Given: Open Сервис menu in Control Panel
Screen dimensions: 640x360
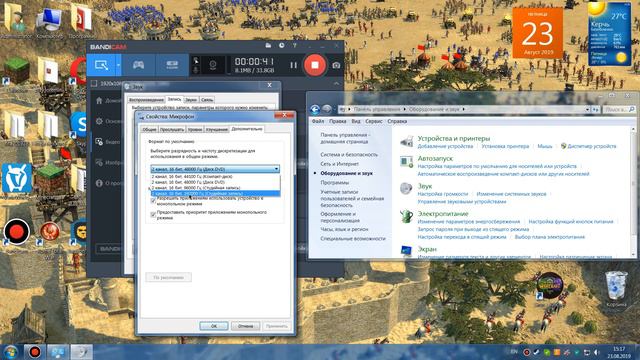Looking at the screenshot, I should [373, 121].
